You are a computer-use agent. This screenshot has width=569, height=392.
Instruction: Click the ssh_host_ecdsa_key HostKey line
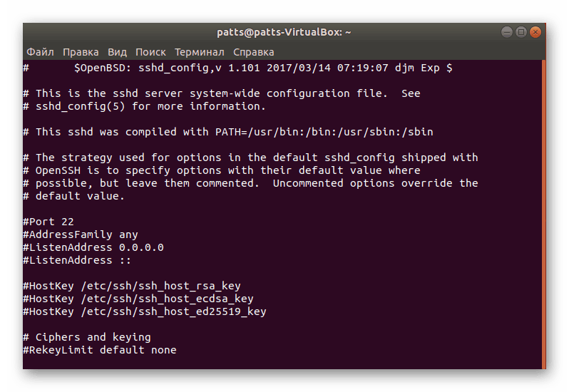pos(138,299)
